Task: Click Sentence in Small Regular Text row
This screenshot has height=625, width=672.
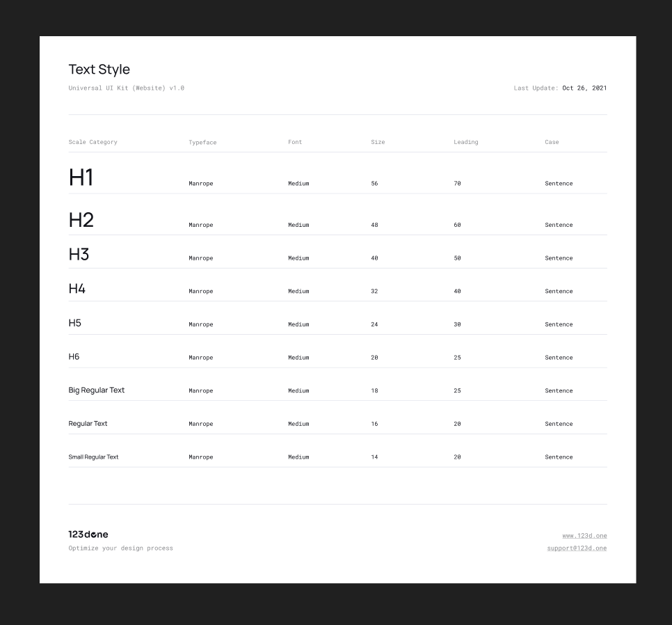Action: 559,457
